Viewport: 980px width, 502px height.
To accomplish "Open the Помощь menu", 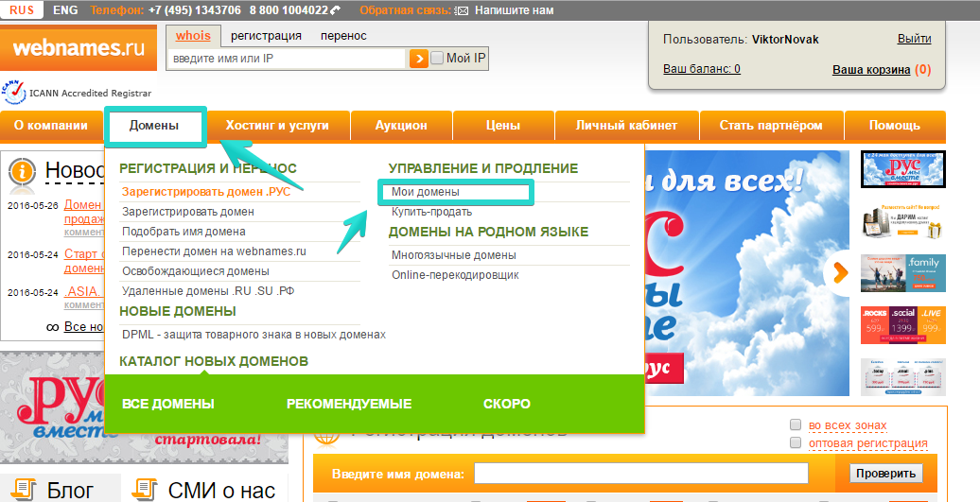I will (x=895, y=126).
